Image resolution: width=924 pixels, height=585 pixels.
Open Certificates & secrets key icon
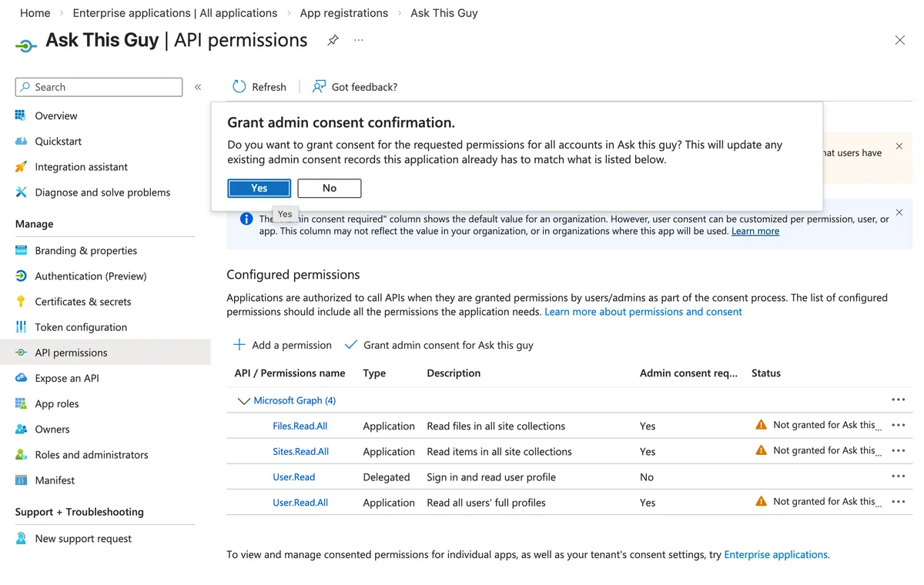click(21, 302)
